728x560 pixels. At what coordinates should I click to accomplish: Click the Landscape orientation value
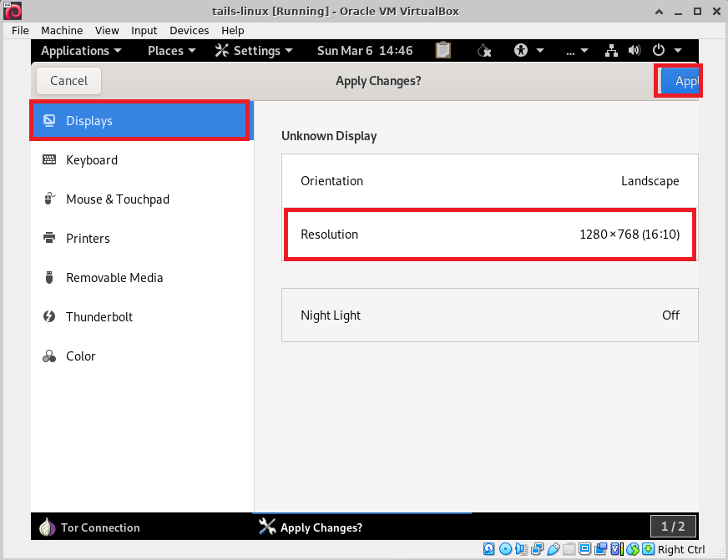[x=650, y=181]
